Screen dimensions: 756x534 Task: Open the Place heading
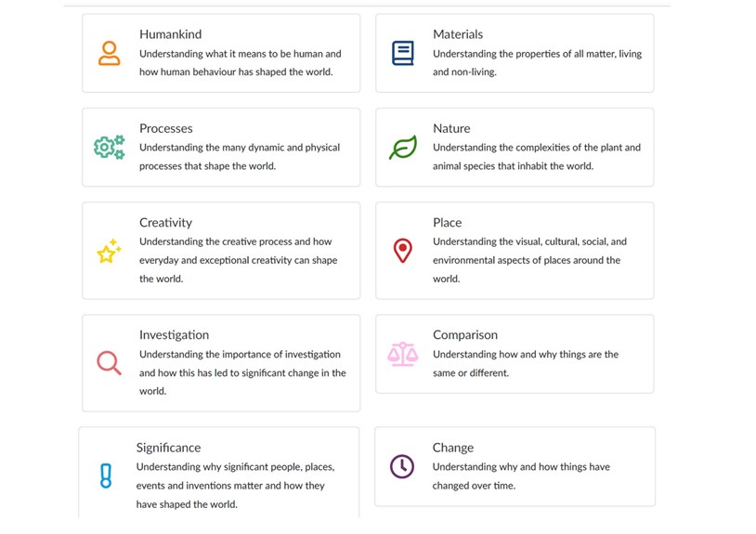click(x=447, y=222)
